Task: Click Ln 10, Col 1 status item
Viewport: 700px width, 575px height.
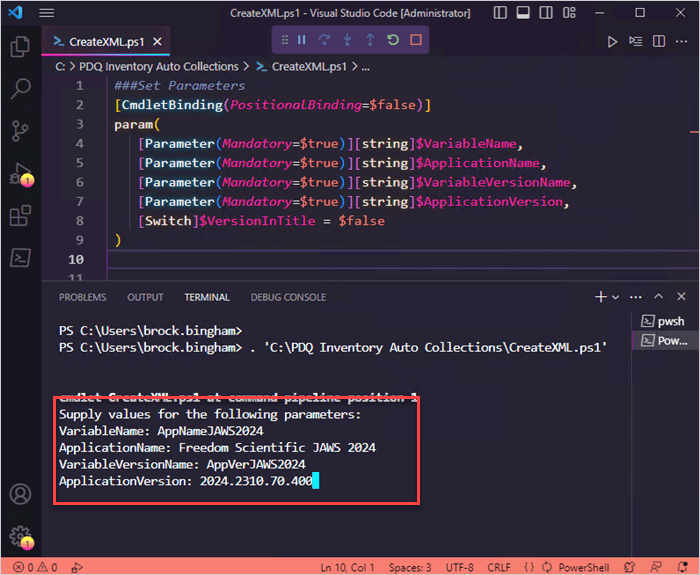Action: 347,567
